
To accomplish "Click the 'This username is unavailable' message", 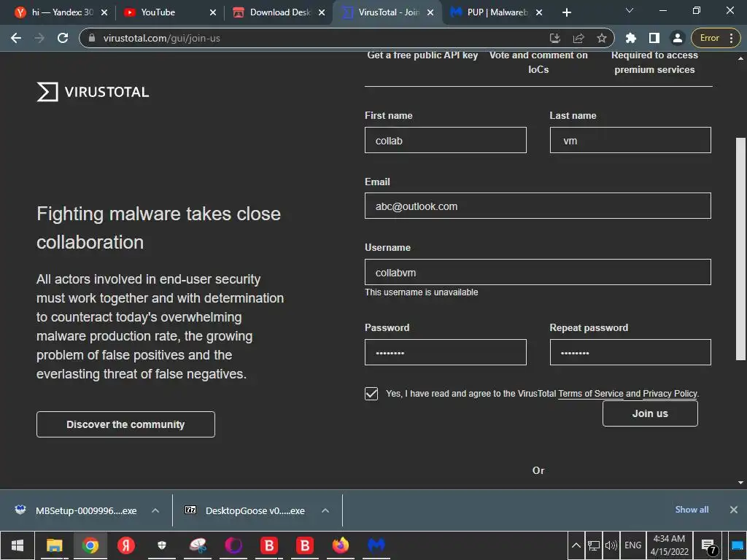I will click(421, 292).
